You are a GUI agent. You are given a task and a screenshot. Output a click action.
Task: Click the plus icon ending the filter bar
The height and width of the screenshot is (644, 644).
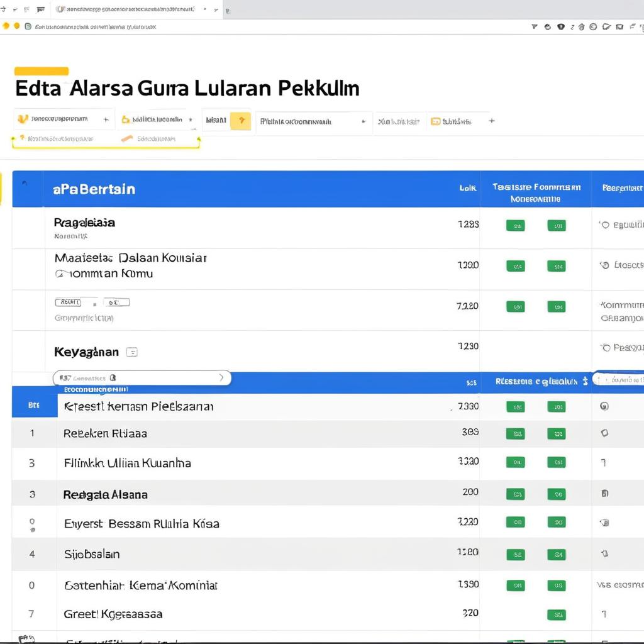click(492, 121)
